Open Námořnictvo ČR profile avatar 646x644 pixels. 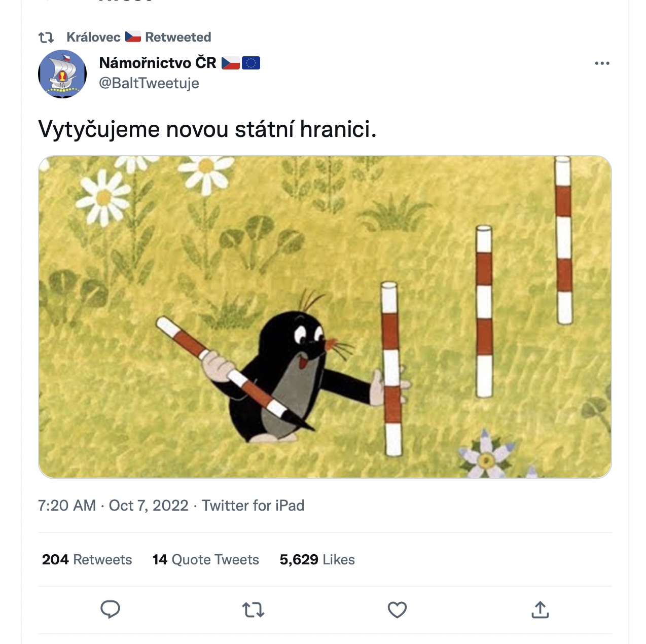62,74
